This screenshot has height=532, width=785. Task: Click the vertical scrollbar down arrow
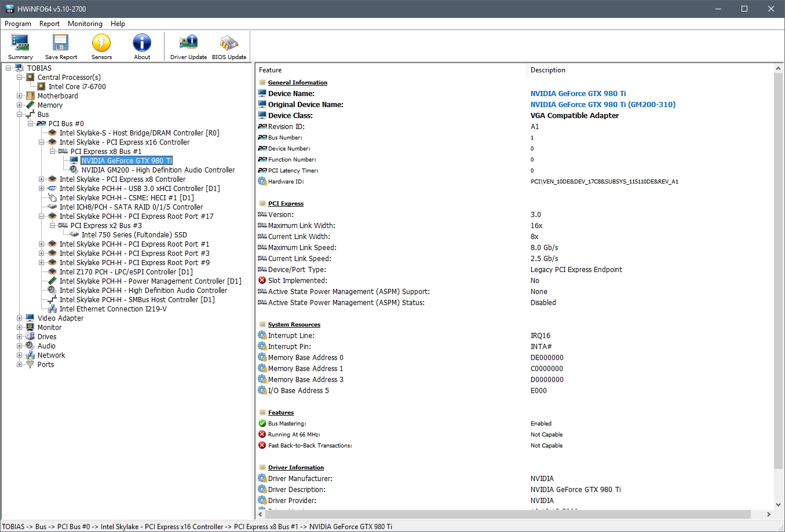[x=779, y=505]
